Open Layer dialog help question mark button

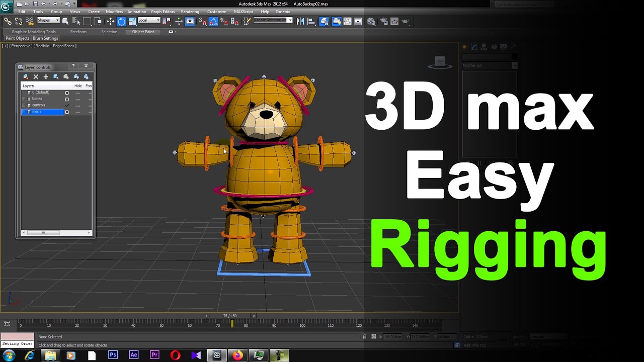(73, 66)
